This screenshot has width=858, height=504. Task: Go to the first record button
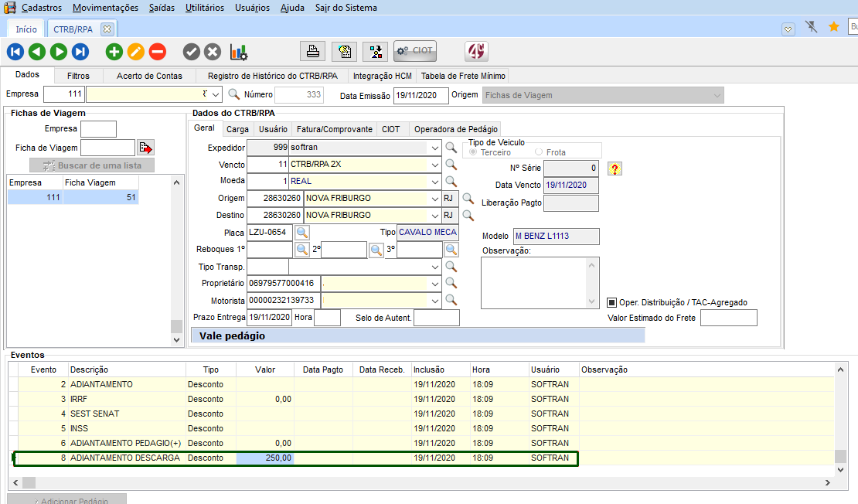[15, 52]
